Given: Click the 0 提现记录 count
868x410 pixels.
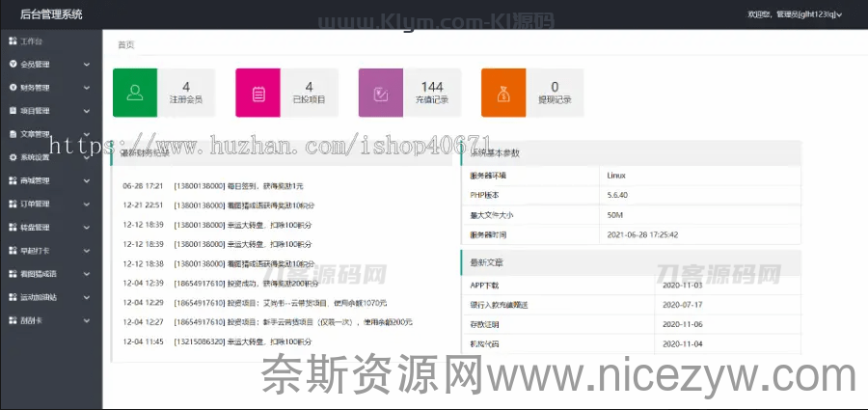Looking at the screenshot, I should (x=555, y=87).
